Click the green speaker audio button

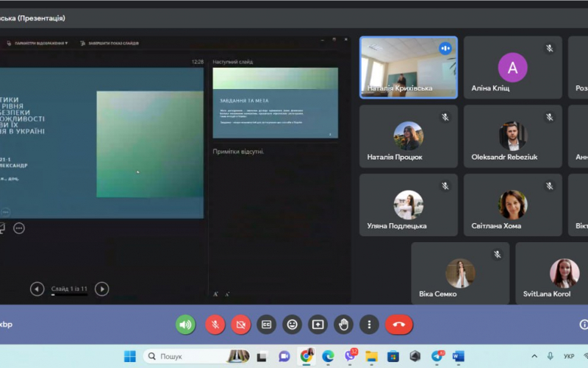(186, 325)
